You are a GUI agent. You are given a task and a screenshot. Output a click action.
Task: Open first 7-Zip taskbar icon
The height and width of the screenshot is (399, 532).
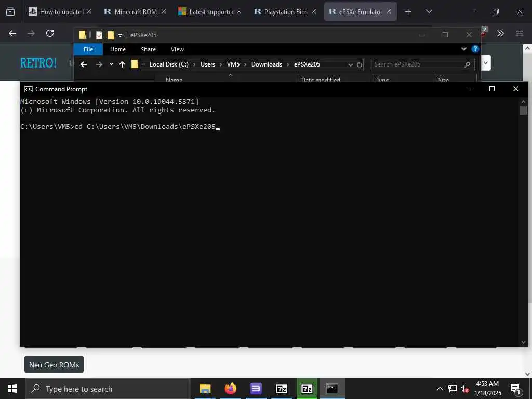[281, 389]
